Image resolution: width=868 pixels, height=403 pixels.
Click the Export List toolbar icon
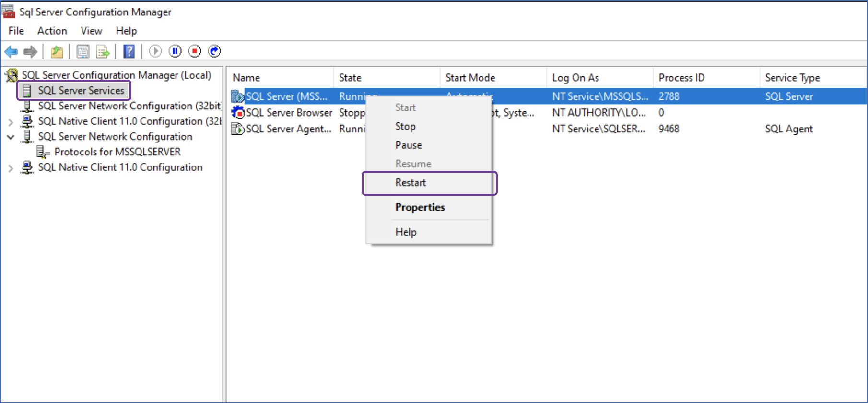point(103,51)
